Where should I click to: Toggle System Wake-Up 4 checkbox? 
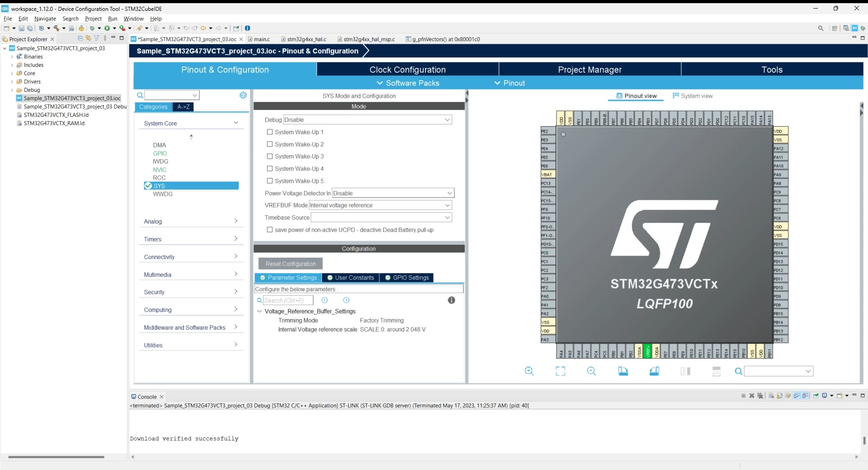coord(270,169)
